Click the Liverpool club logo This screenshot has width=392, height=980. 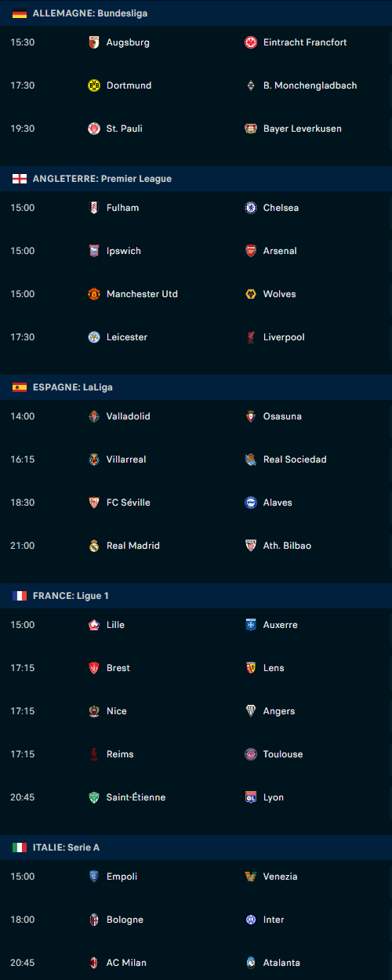251,337
